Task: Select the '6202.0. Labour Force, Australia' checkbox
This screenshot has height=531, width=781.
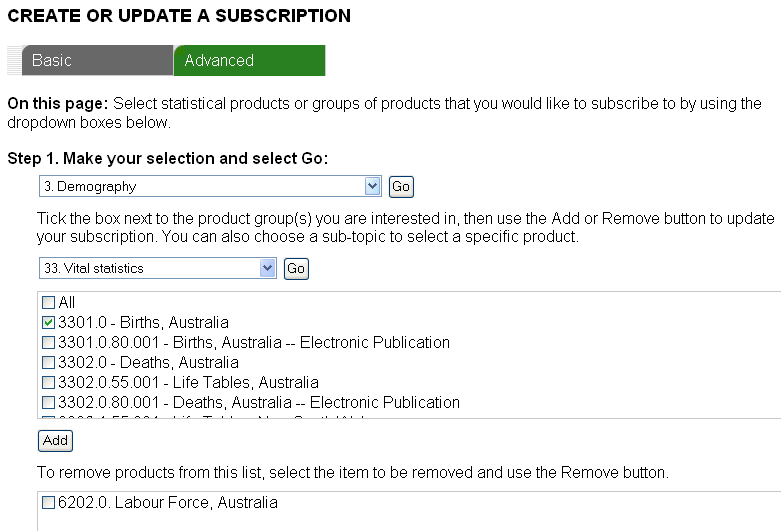Action: pyautogui.click(x=49, y=503)
